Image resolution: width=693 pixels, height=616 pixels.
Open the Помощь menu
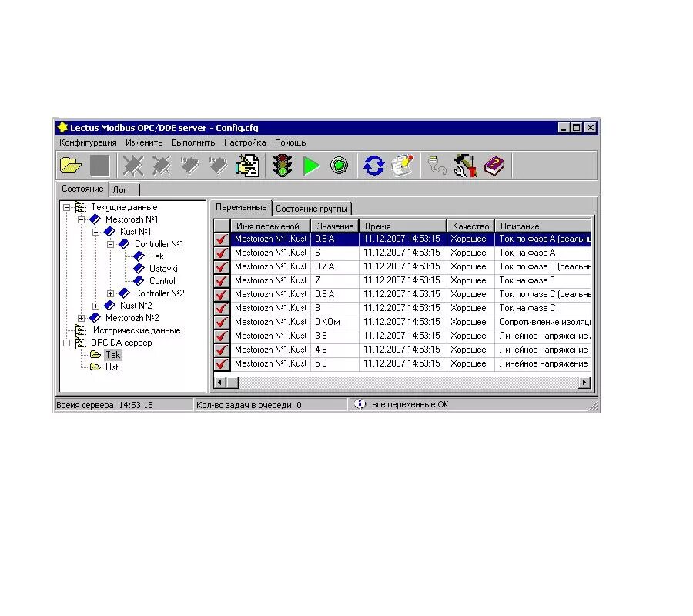[x=290, y=142]
